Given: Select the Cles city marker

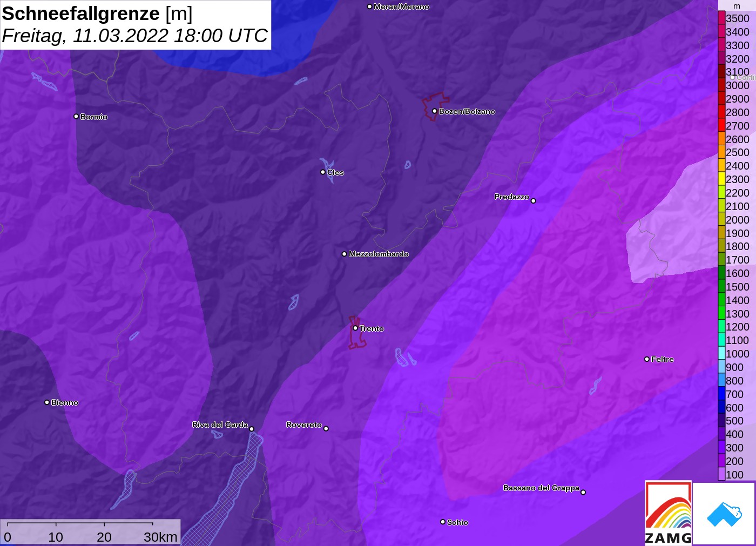Looking at the screenshot, I should tap(323, 172).
